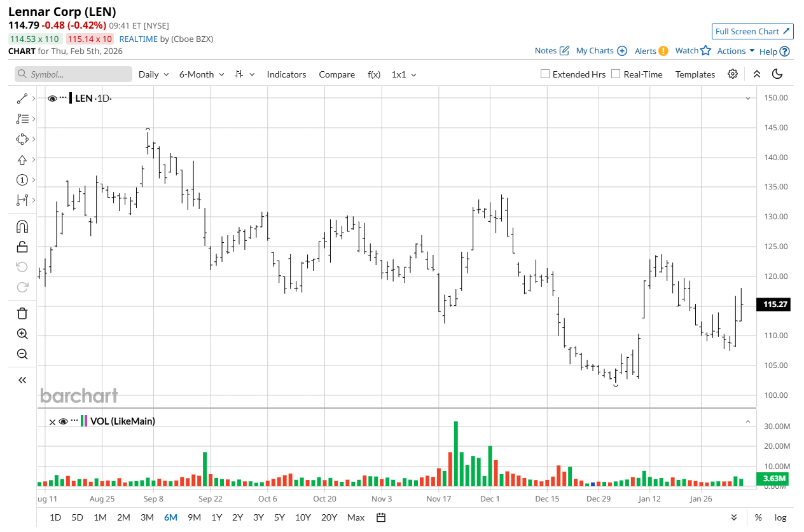Collapse the chart header with double chevron

pyautogui.click(x=757, y=74)
